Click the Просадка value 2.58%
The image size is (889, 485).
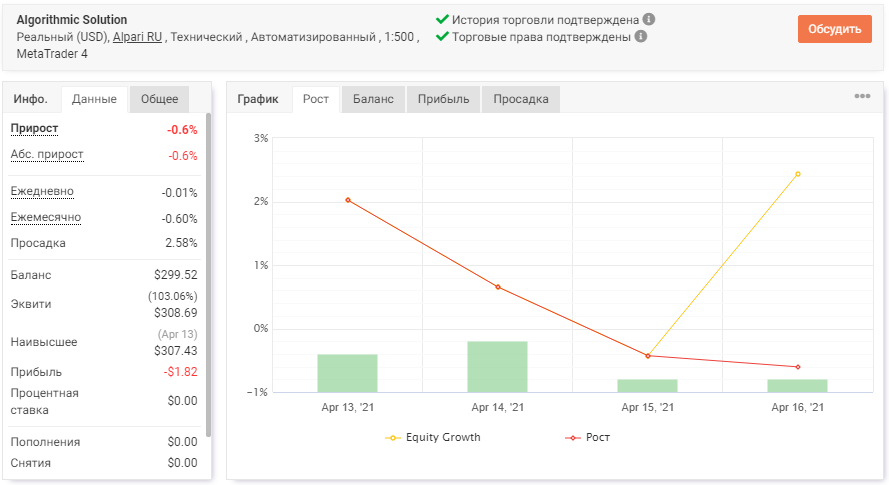181,243
